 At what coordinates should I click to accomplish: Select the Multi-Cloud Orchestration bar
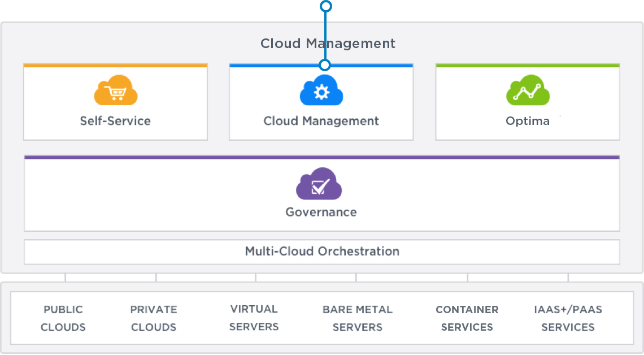pos(321,252)
